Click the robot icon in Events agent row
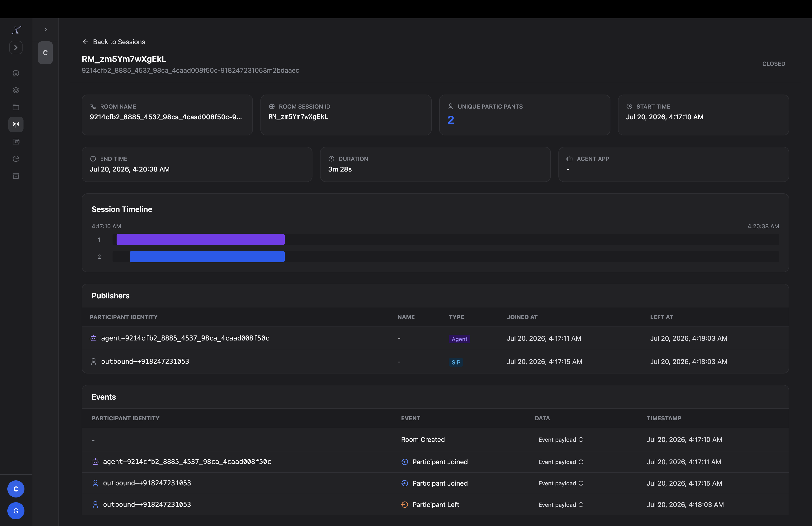 [x=95, y=462]
